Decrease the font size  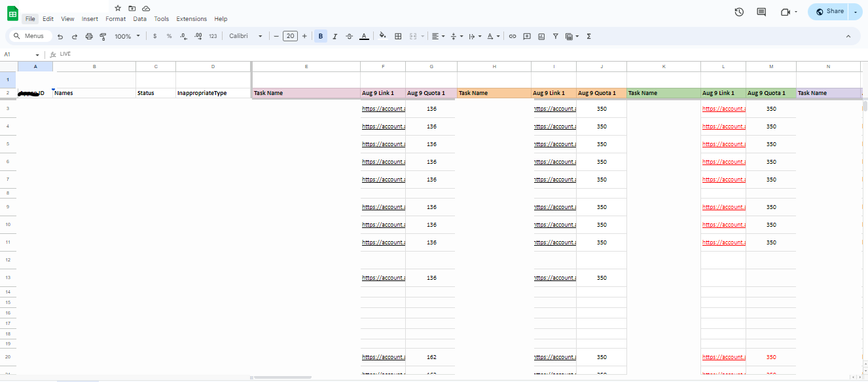(276, 37)
